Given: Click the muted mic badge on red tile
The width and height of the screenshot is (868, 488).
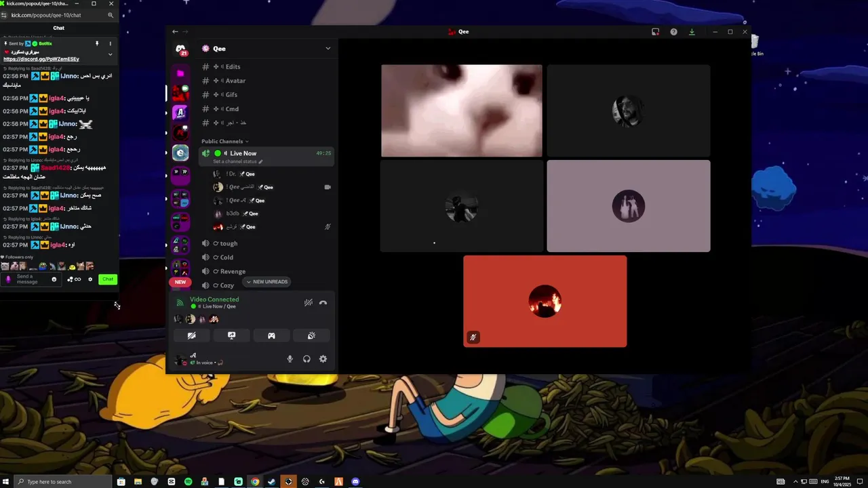Looking at the screenshot, I should (473, 337).
